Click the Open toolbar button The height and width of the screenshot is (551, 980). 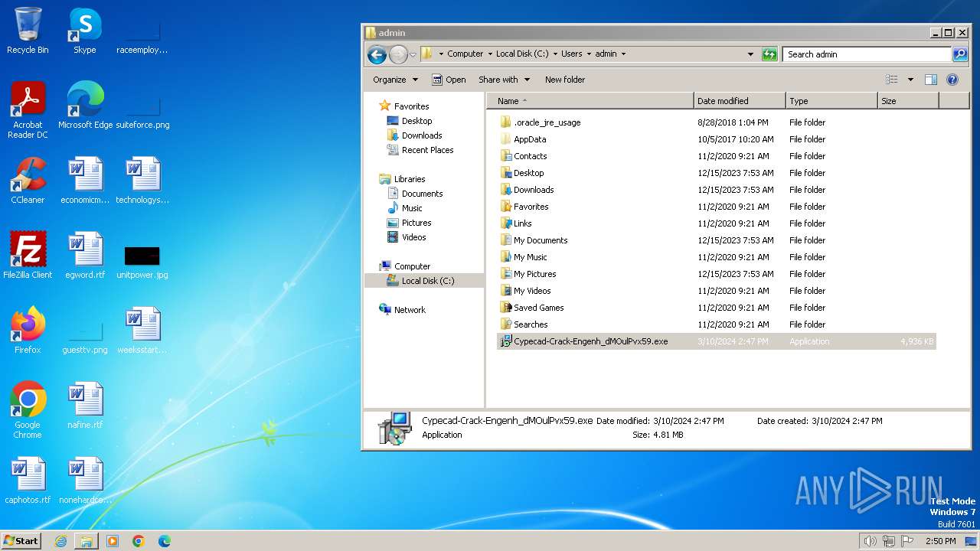[x=449, y=80]
